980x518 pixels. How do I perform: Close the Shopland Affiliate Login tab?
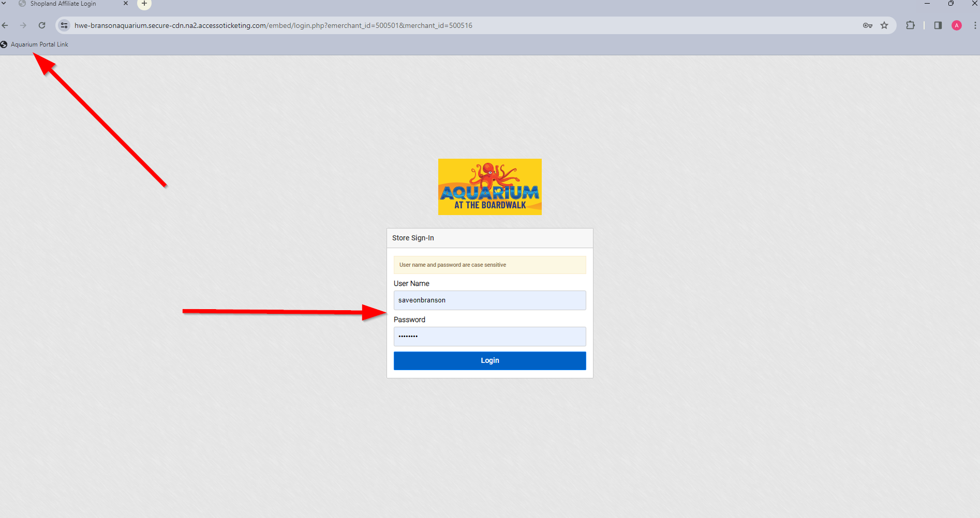(126, 4)
